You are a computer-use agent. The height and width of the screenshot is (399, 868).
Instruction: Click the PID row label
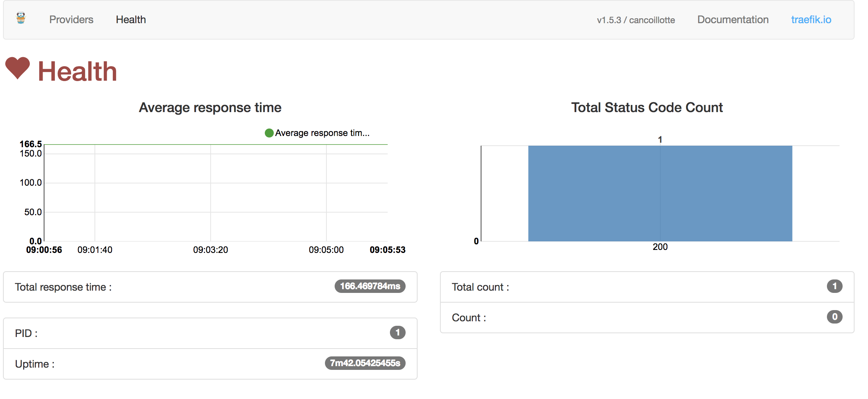[26, 333]
